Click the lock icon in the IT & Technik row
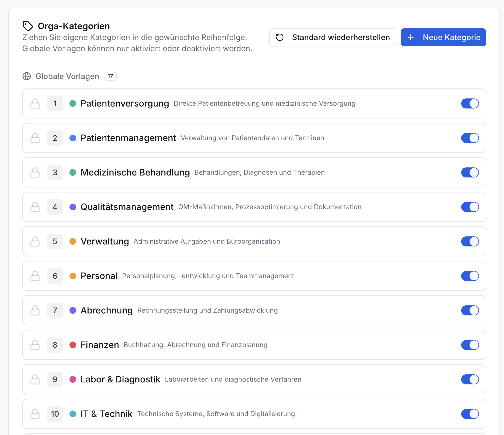This screenshot has width=504, height=435. (35, 414)
